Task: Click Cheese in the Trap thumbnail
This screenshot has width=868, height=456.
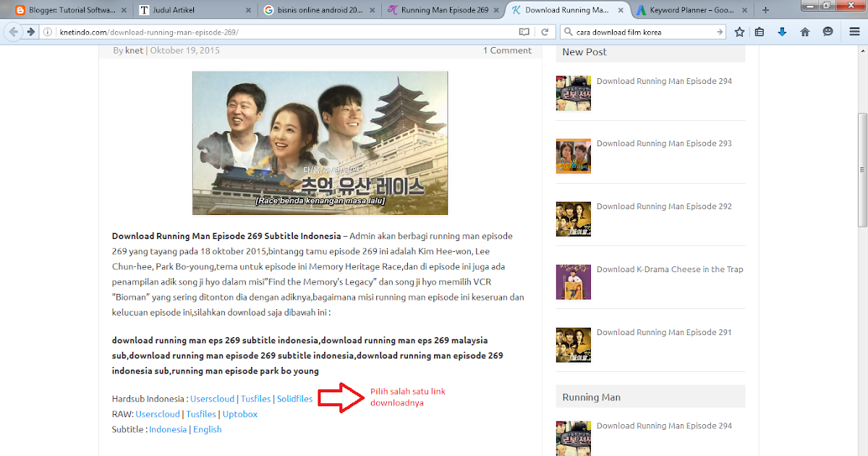Action: tap(574, 282)
